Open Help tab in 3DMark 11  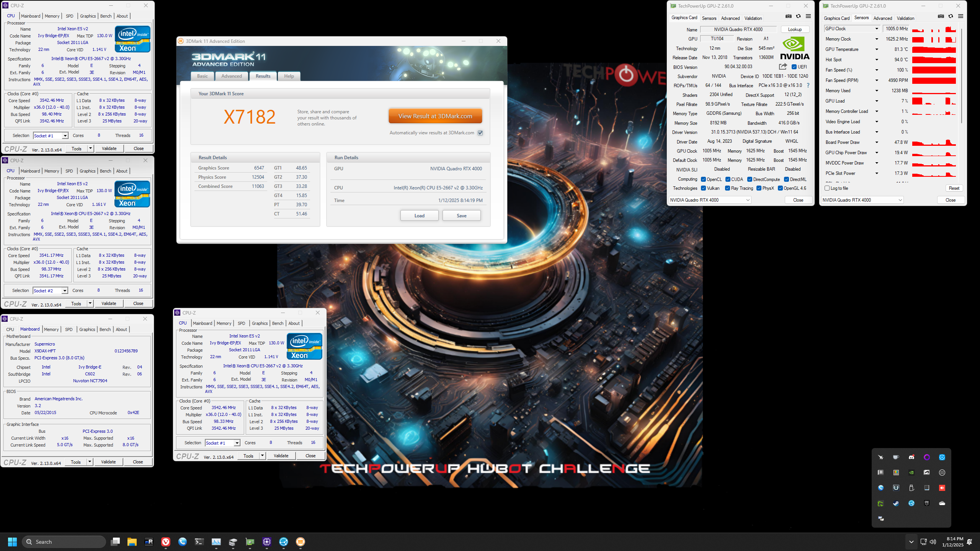point(289,76)
